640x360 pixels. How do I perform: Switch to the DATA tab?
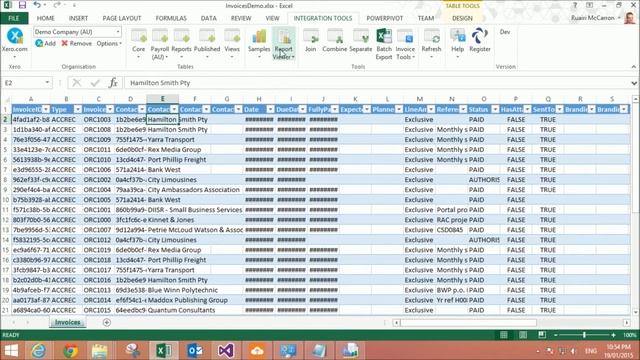pyautogui.click(x=209, y=18)
